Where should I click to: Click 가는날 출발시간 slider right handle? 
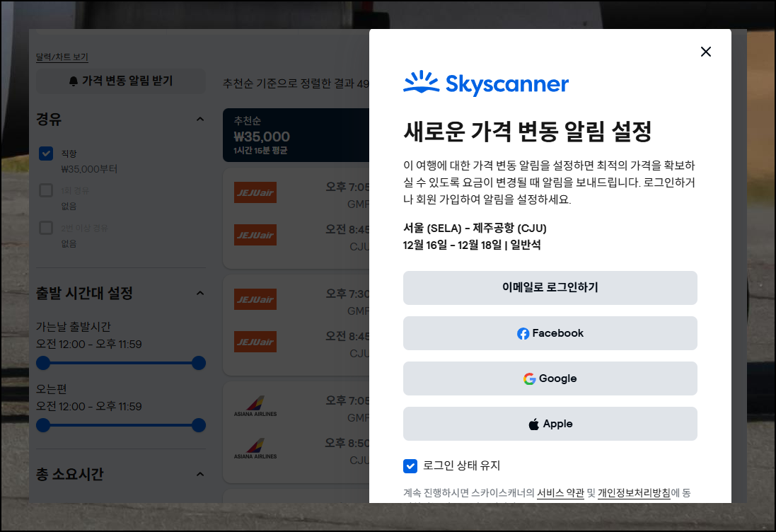point(199,363)
